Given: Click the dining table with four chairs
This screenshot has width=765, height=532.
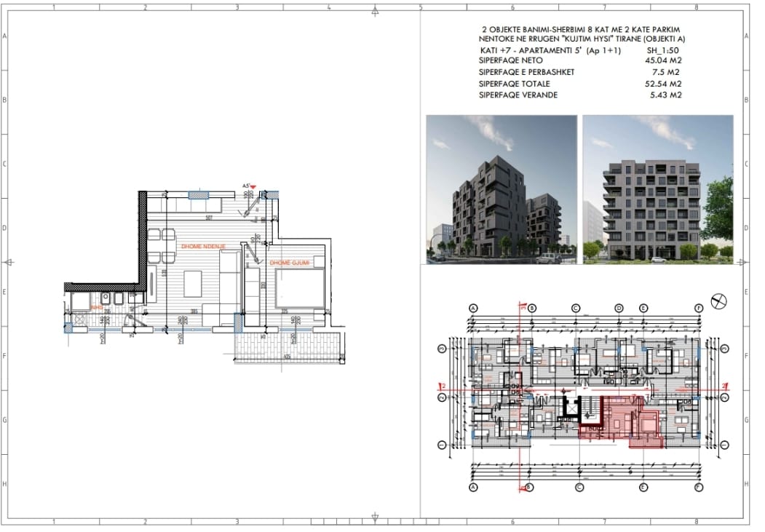Looking at the screenshot, I should point(161,247).
